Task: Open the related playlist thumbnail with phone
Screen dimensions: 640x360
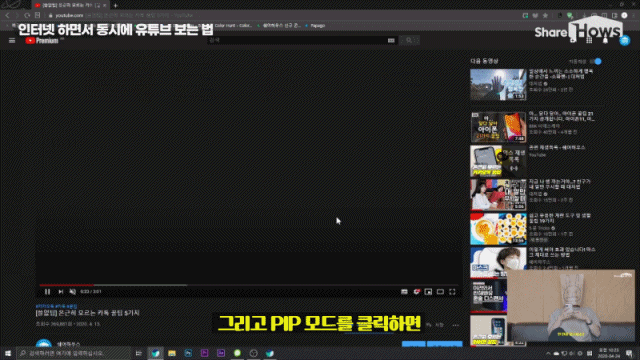Action: 498,161
